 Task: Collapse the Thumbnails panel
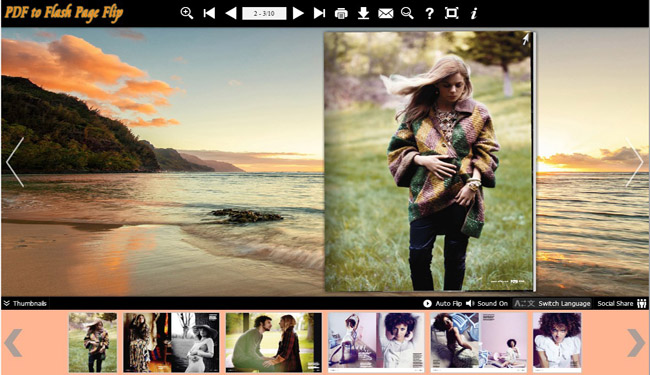(x=25, y=303)
